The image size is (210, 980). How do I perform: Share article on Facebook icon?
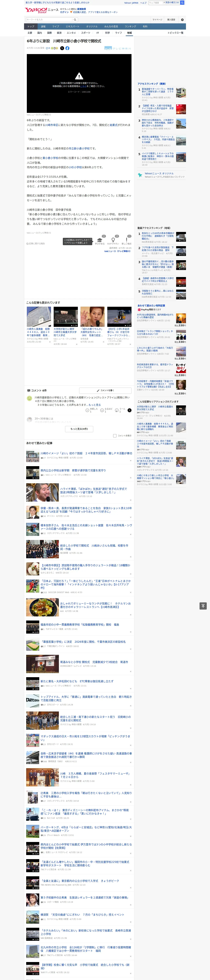point(67,48)
